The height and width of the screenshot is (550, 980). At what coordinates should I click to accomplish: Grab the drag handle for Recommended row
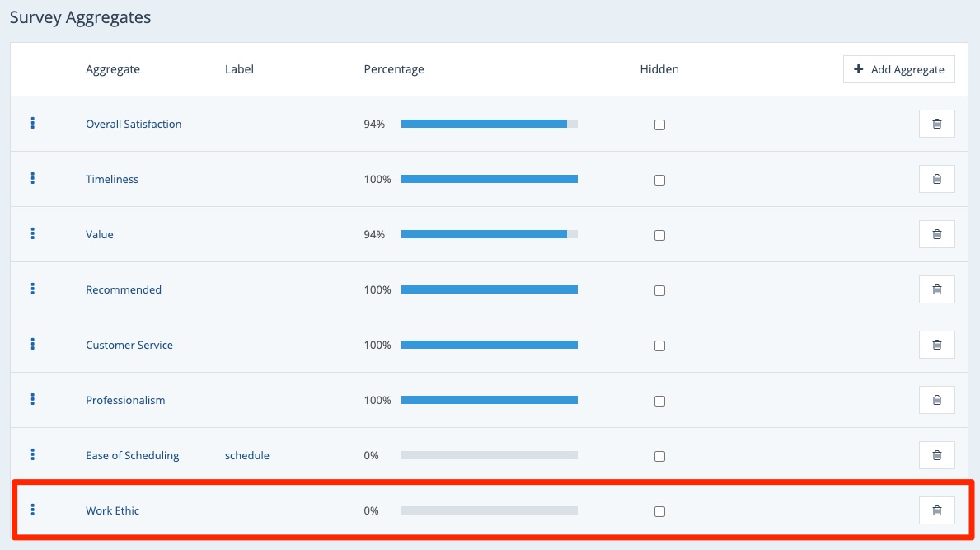pos(33,289)
